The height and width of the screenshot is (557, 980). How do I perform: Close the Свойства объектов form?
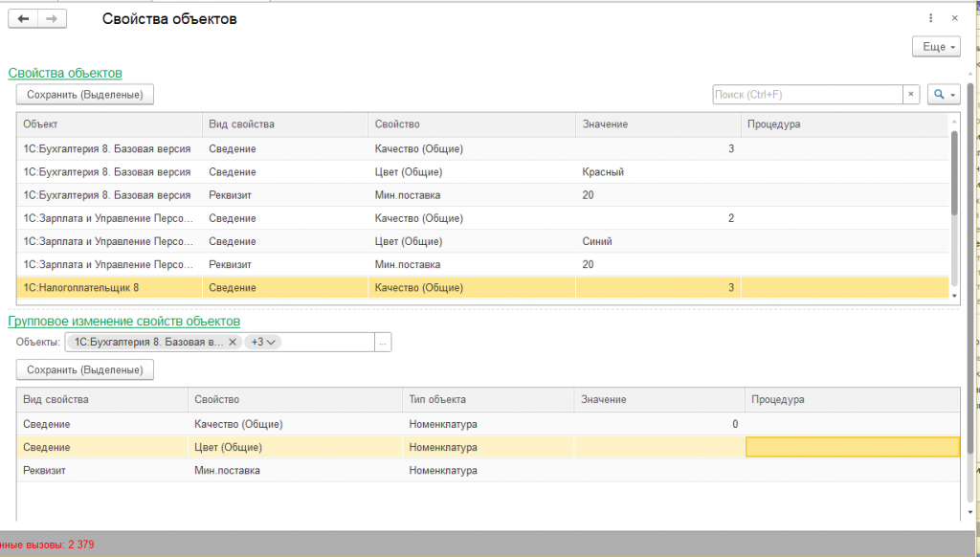(954, 18)
